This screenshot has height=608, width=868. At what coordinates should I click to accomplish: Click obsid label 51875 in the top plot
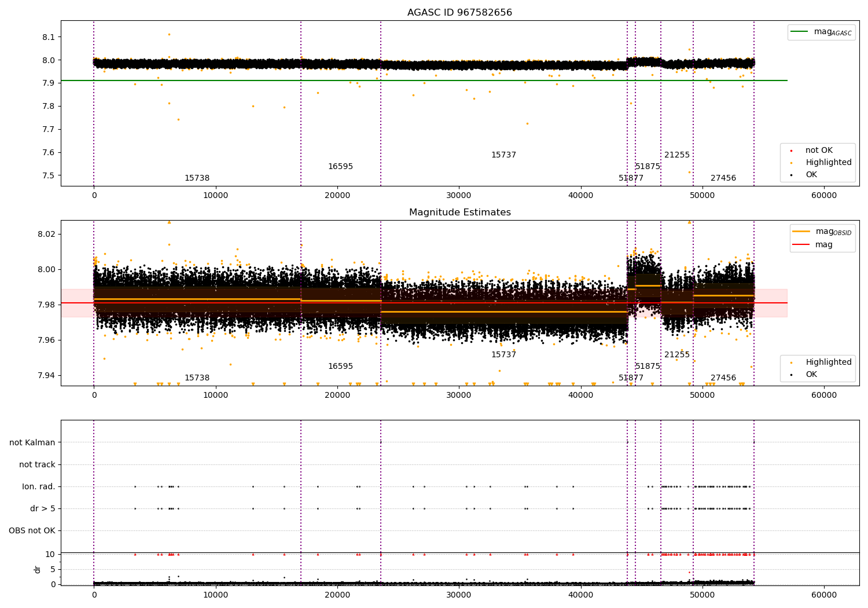tap(648, 167)
